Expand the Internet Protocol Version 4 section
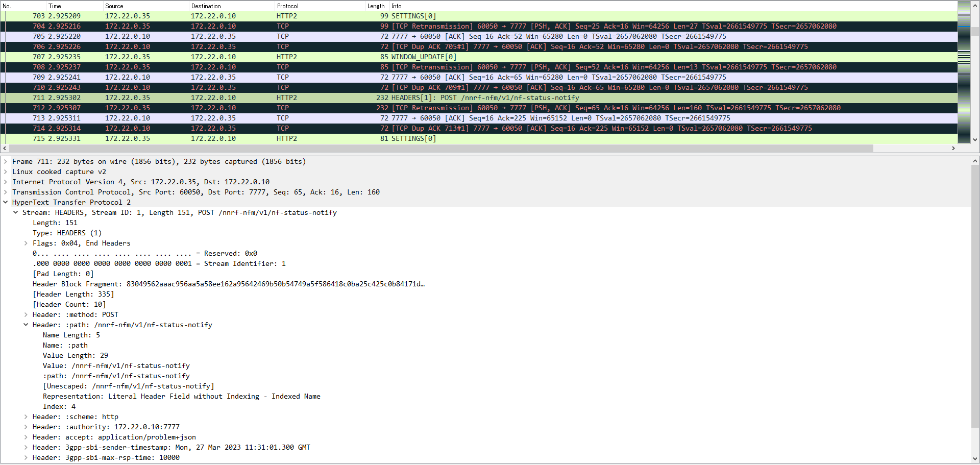 click(x=6, y=182)
